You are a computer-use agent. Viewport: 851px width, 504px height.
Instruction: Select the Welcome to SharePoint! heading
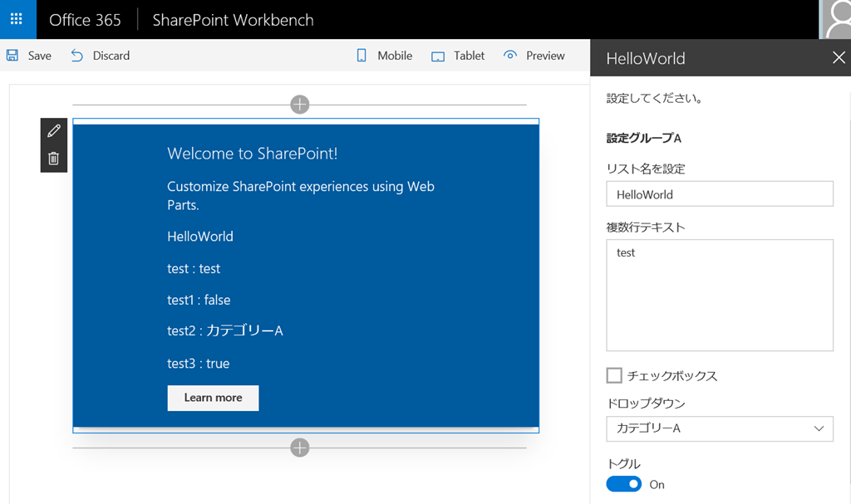coord(253,154)
